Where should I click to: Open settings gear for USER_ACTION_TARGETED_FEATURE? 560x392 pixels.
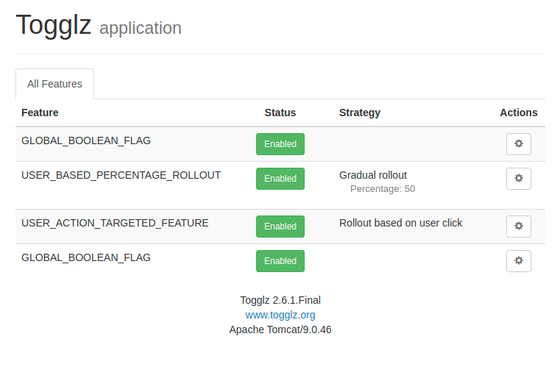(x=519, y=227)
